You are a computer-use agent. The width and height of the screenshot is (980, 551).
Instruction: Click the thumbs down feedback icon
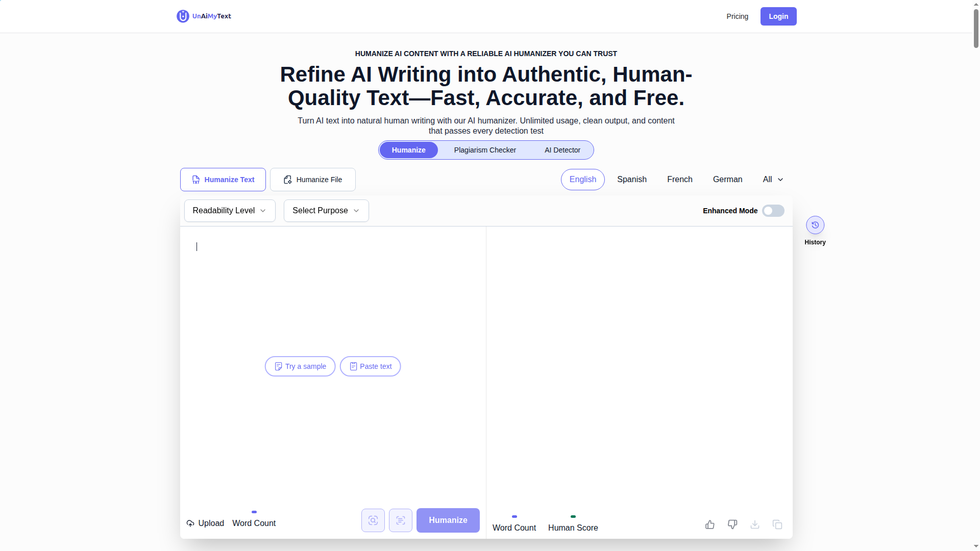[732, 524]
